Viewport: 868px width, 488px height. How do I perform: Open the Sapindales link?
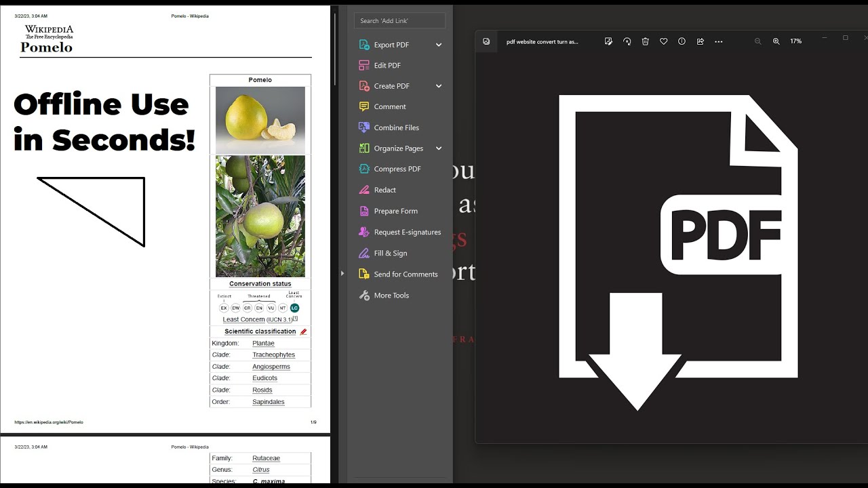click(x=269, y=402)
